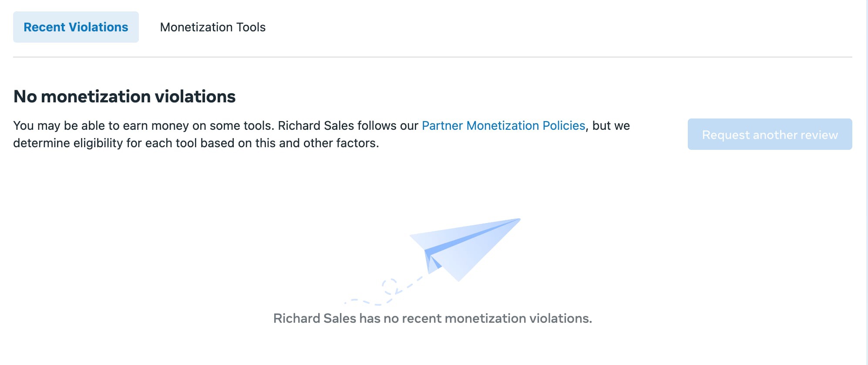Image resolution: width=868 pixels, height=365 pixels.
Task: Click the eligibility description paragraph text
Action: (322, 134)
